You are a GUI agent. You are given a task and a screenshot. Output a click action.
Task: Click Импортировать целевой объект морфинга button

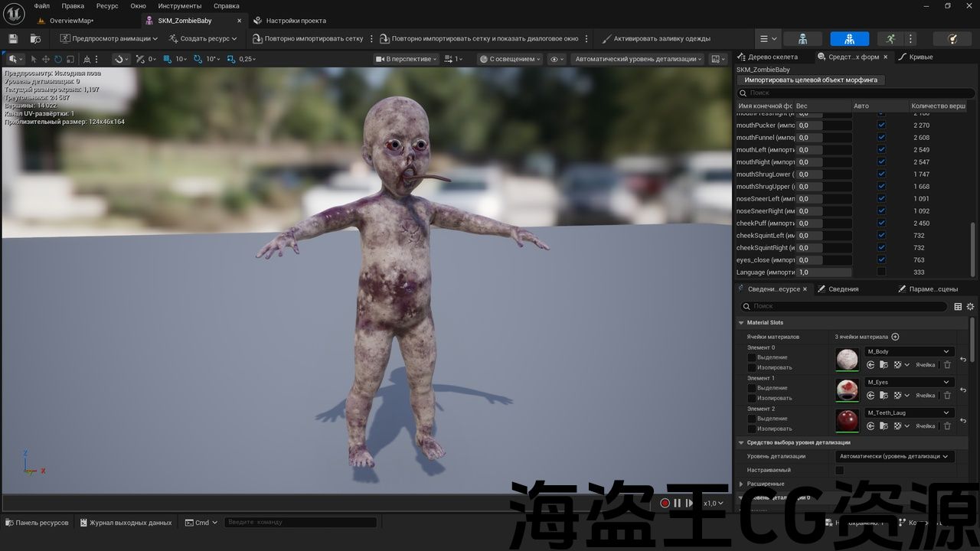[x=811, y=80]
